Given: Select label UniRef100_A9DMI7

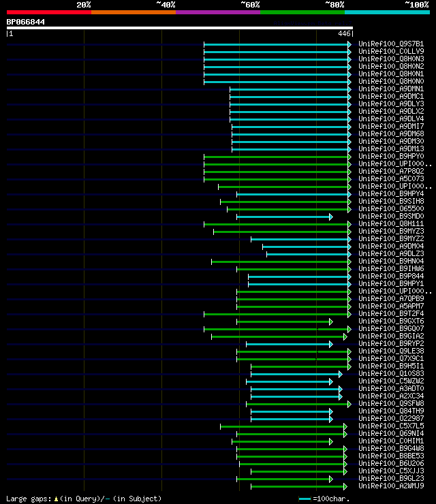Looking at the screenshot, I should [391, 126].
